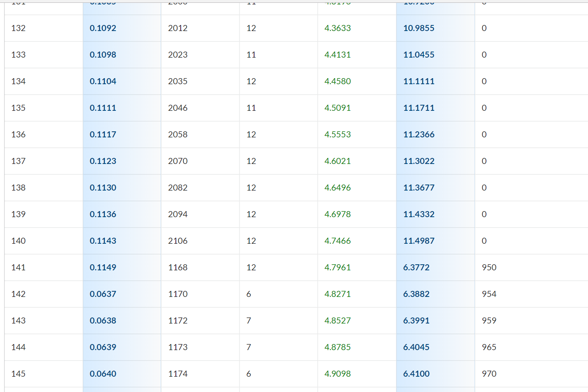This screenshot has width=588, height=392.
Task: Select the bold value 11.1711
Action: coord(419,108)
